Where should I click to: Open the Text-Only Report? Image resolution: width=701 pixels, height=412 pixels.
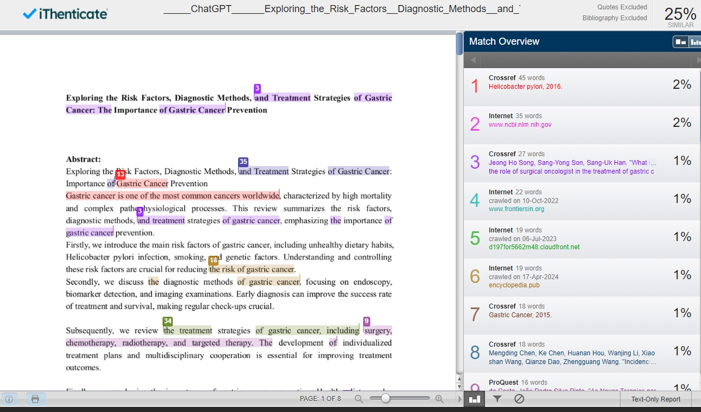pos(655,399)
